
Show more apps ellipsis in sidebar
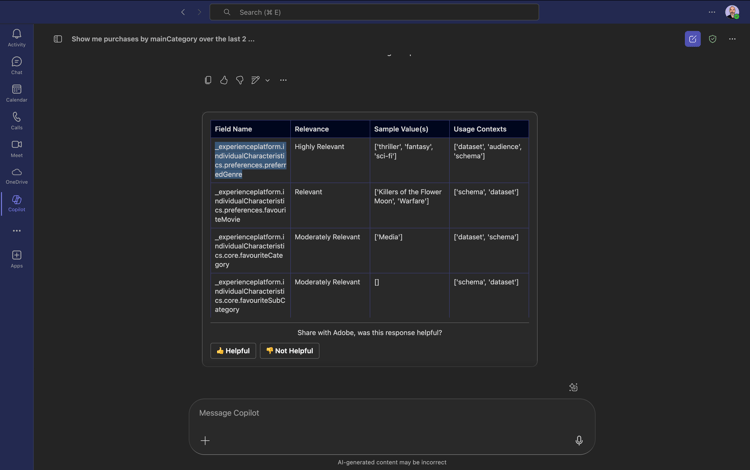[x=17, y=230]
